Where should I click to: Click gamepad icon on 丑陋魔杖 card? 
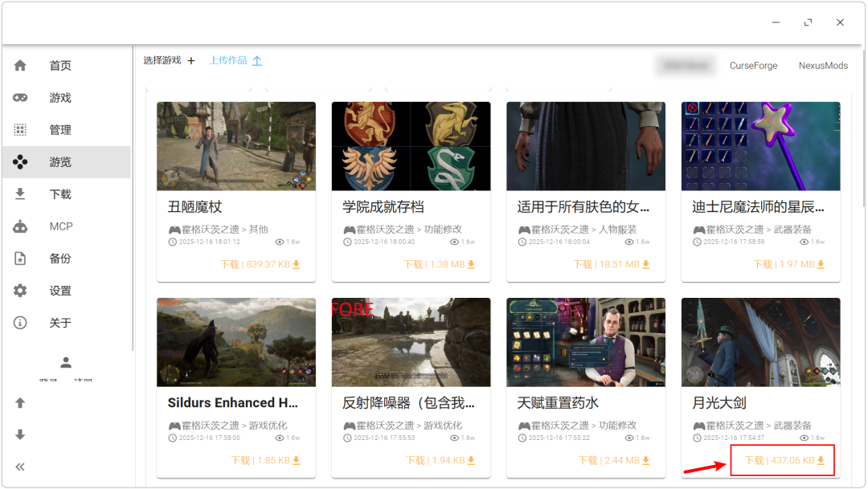click(174, 230)
